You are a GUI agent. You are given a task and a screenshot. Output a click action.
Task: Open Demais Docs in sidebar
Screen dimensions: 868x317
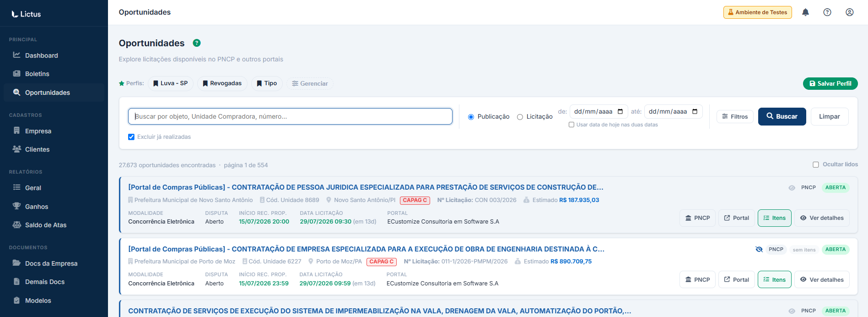pos(54,282)
